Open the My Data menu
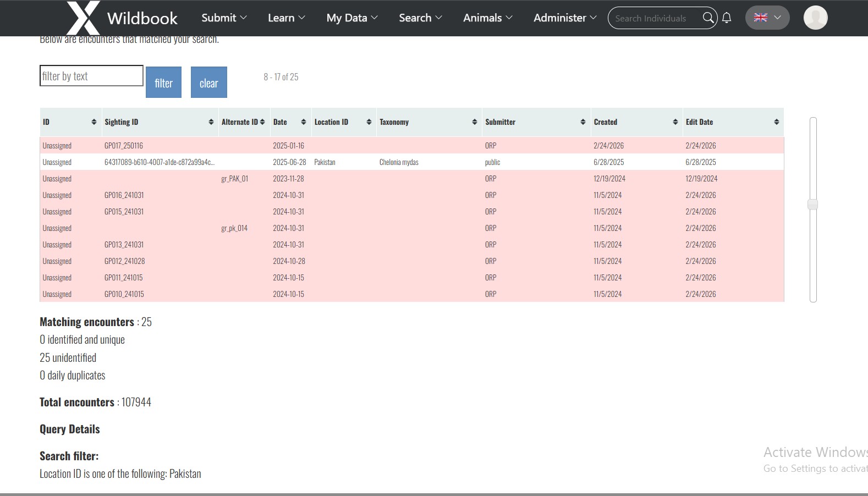868x496 pixels. click(352, 18)
